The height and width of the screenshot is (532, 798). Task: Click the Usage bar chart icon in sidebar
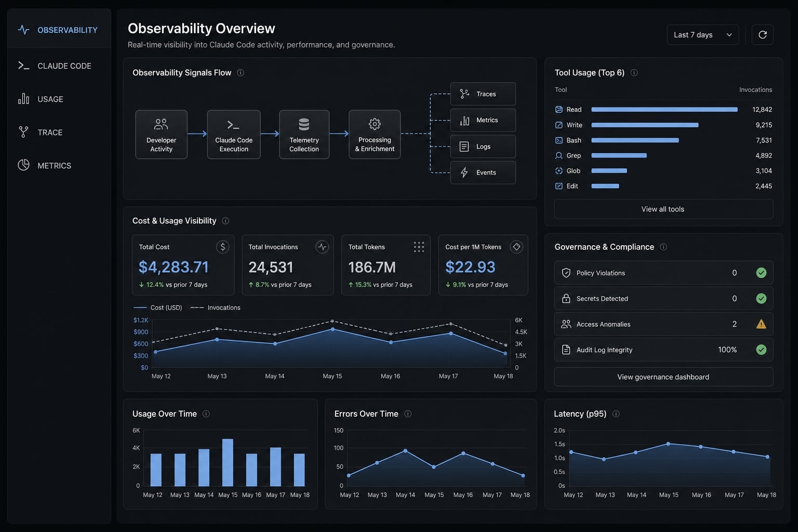tap(23, 99)
